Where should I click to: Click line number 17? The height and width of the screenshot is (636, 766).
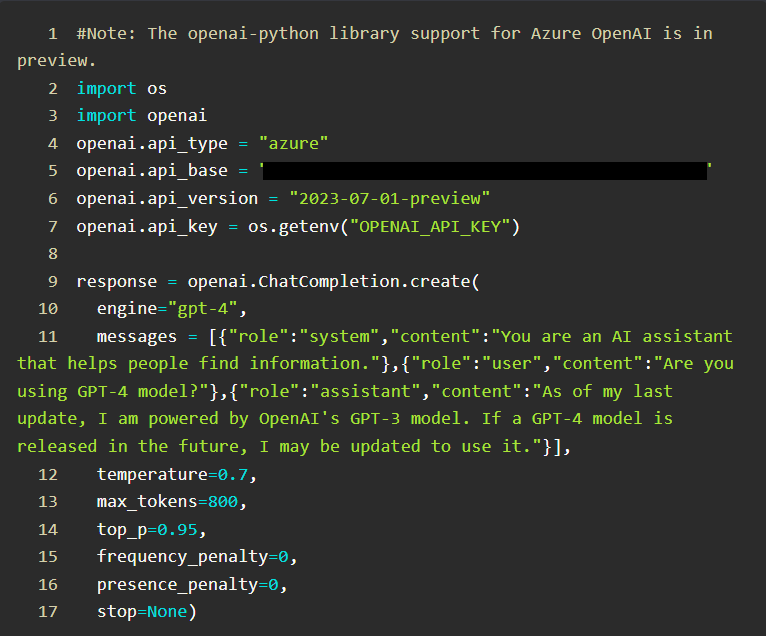tap(48, 612)
